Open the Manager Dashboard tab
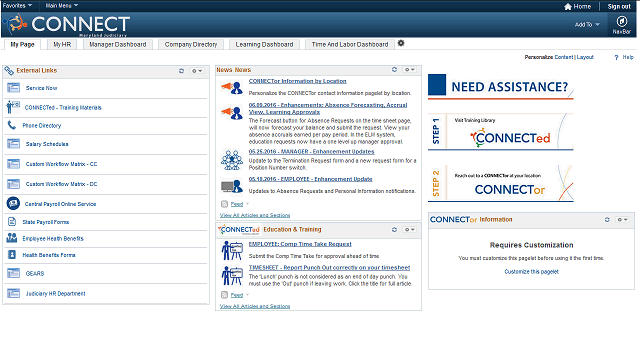The width and height of the screenshot is (640, 360). [118, 44]
